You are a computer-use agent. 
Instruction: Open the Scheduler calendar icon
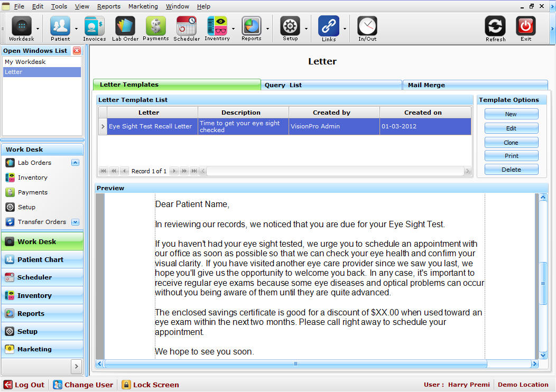pos(187,27)
